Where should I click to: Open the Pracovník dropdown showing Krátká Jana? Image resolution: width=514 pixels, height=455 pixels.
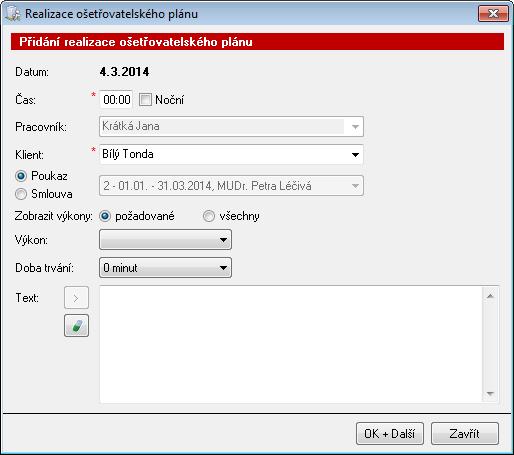click(231, 126)
